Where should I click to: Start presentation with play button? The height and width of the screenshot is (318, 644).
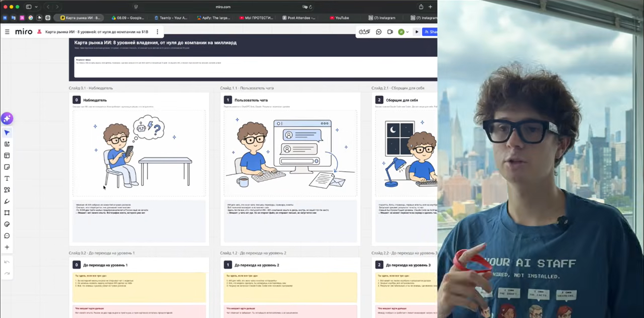pos(417,32)
